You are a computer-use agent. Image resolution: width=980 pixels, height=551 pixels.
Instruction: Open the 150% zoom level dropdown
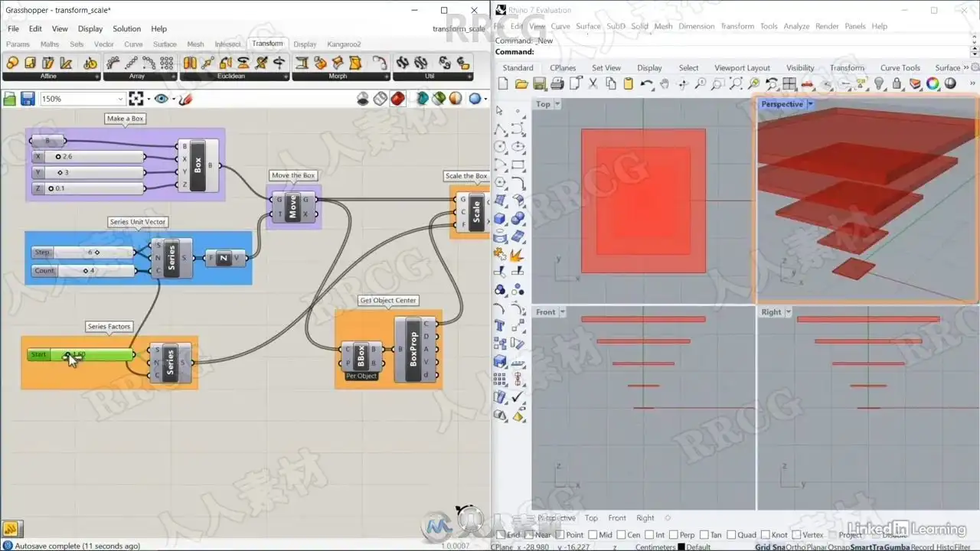120,99
